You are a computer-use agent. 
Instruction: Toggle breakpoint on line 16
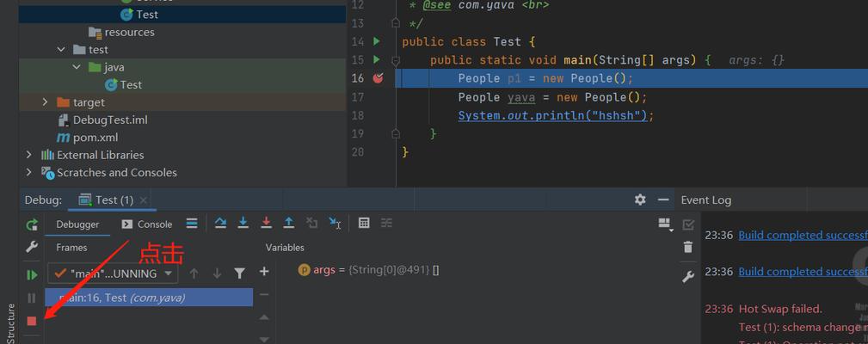(379, 78)
